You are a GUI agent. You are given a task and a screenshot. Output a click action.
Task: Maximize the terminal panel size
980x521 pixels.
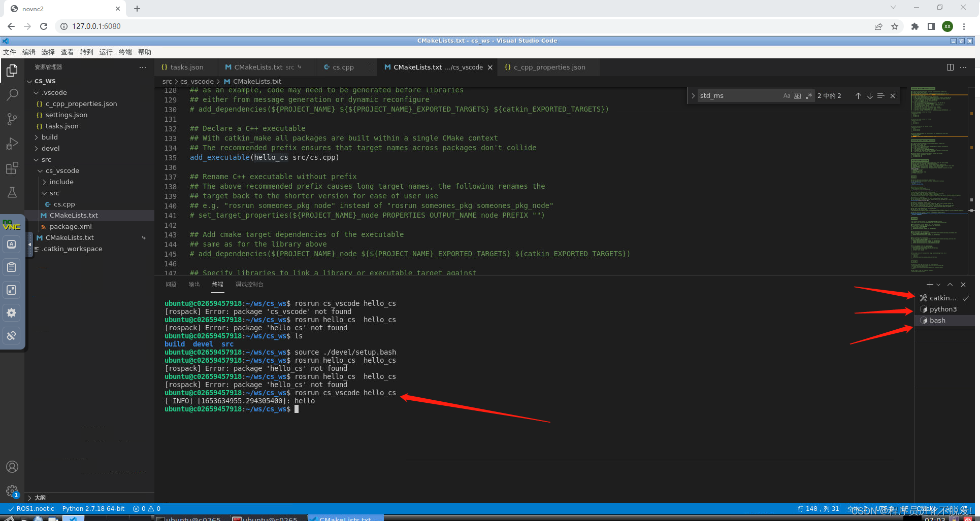[x=950, y=285]
